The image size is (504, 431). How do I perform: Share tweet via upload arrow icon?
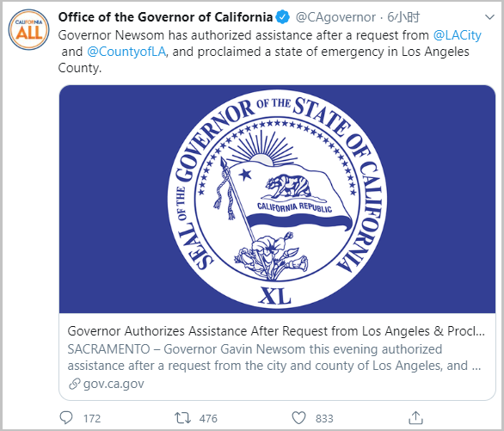tap(415, 418)
